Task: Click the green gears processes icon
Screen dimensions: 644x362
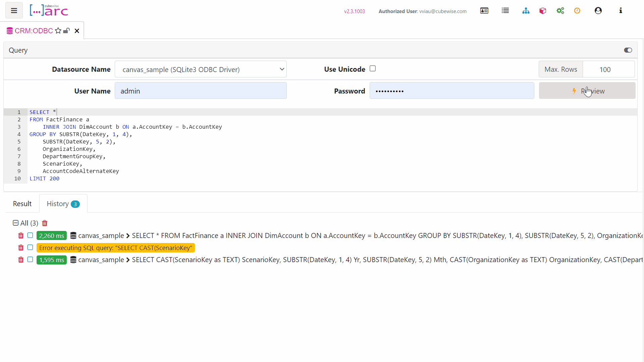Action: (x=560, y=11)
